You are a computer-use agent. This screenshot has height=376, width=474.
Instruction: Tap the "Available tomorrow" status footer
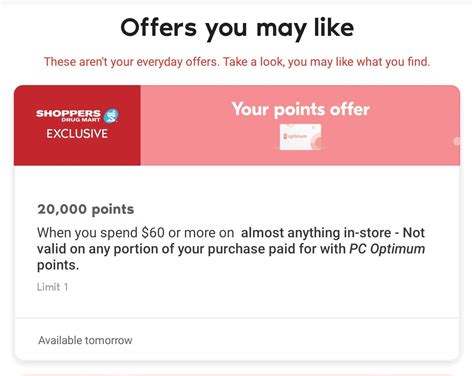click(x=85, y=340)
